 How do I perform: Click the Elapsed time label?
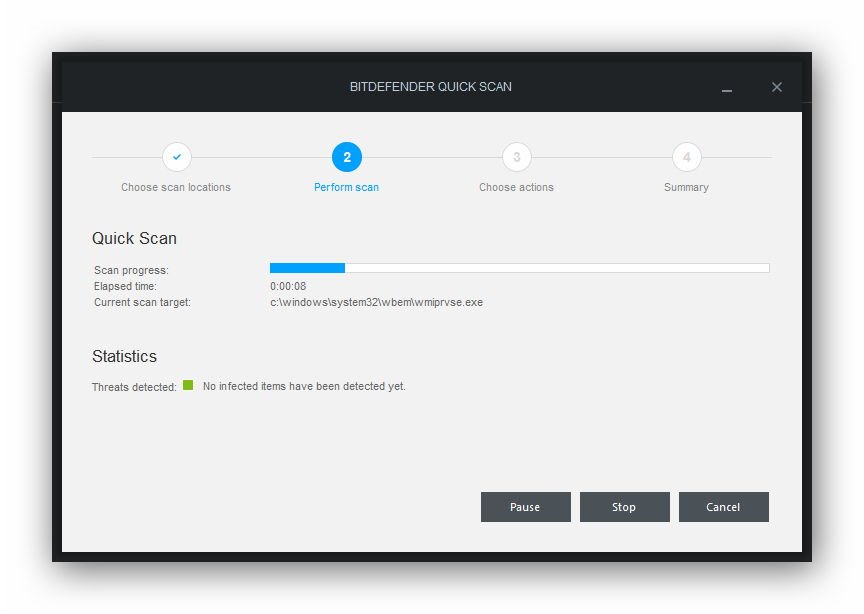126,286
